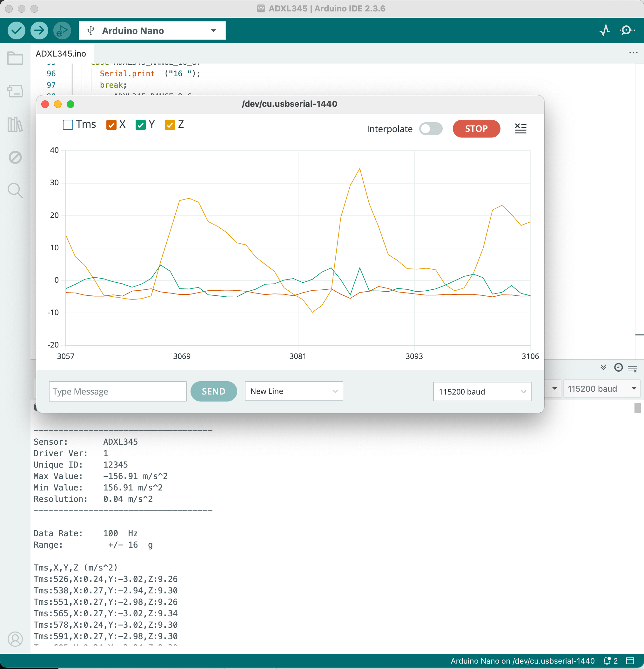Uncheck the Y series checkbox
The width and height of the screenshot is (644, 669).
pyautogui.click(x=141, y=125)
